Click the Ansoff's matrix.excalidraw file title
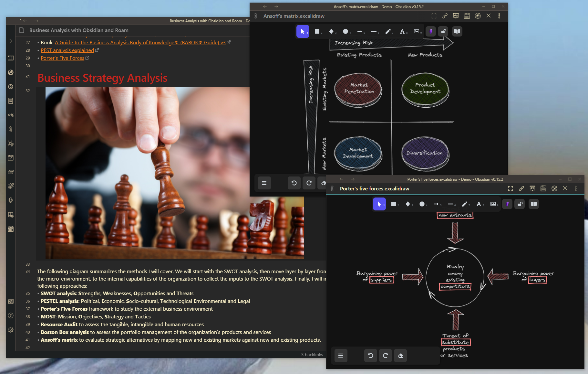 point(294,16)
